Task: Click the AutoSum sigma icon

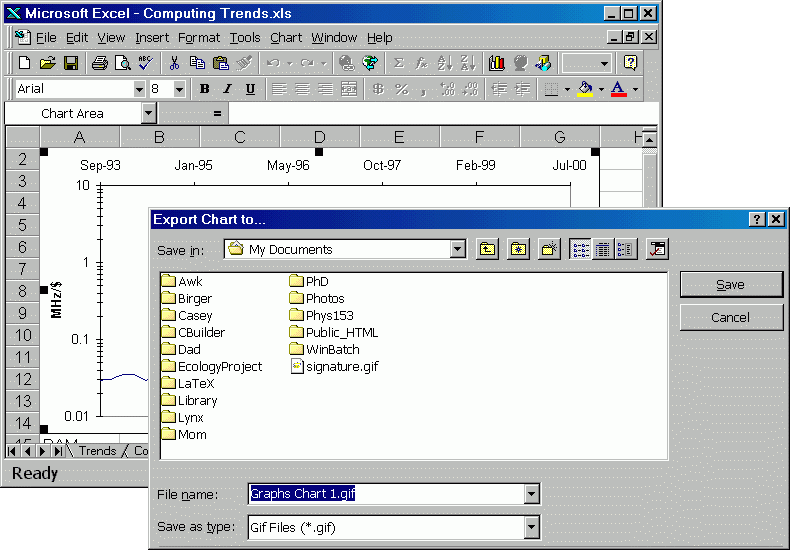Action: point(399,63)
